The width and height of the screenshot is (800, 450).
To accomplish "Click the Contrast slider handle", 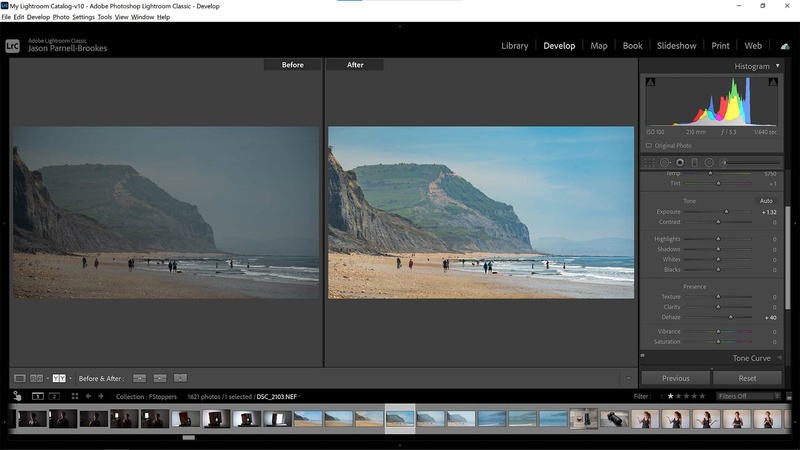I will point(718,221).
